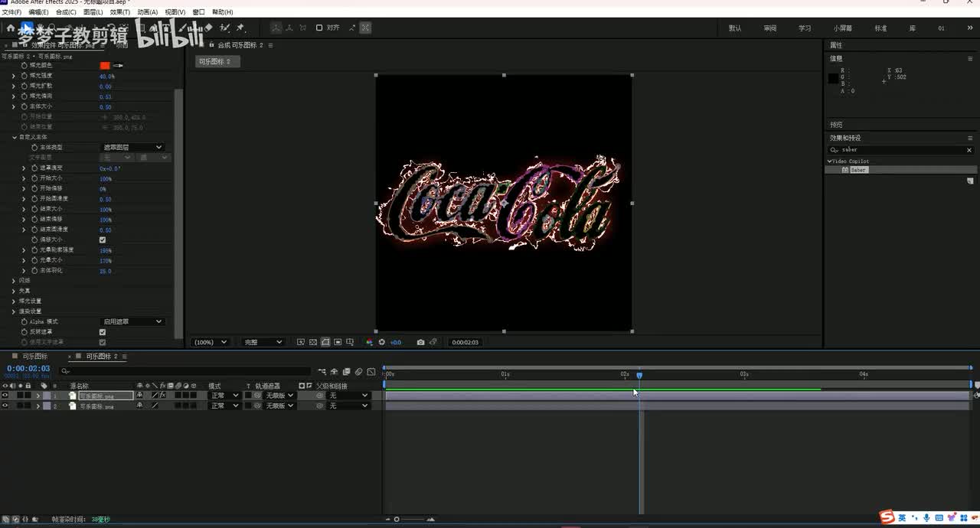Select Saber effect in effects list

coord(858,170)
